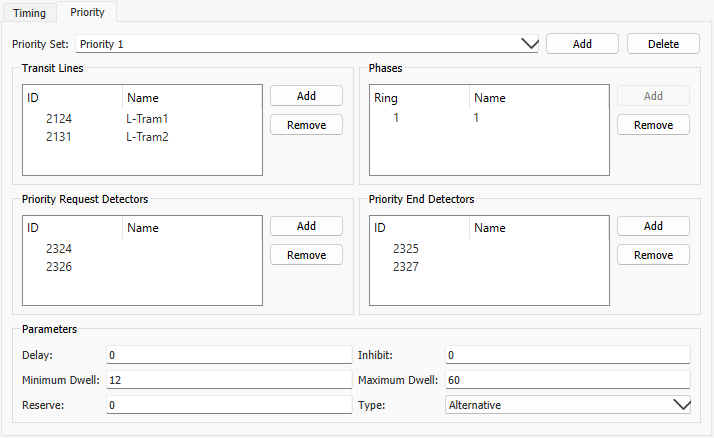
Task: Click the Maximum Dwell field
Action: tap(567, 380)
